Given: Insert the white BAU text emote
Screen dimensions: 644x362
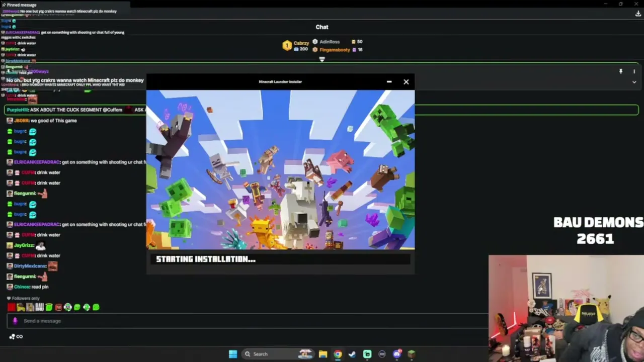Looking at the screenshot, I should (39, 307).
